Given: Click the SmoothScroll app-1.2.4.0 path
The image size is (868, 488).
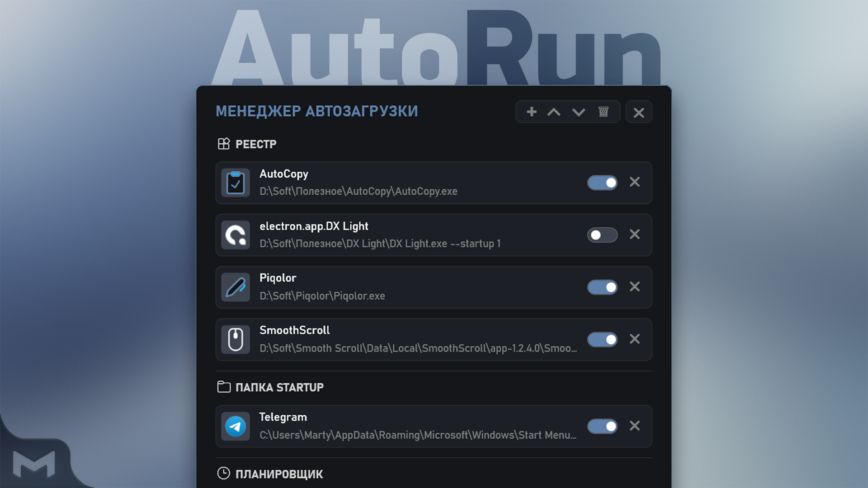Looking at the screenshot, I should point(418,348).
